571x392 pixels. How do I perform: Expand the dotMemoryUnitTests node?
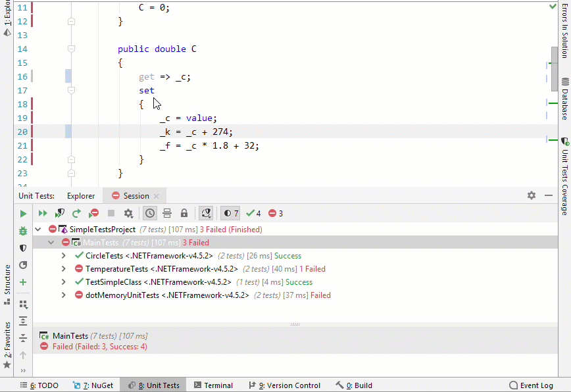(63, 295)
